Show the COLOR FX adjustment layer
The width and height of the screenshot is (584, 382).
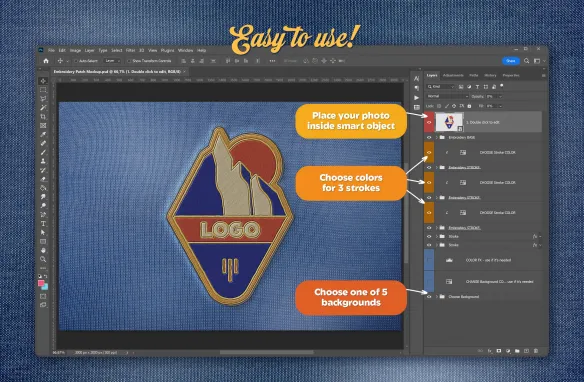(x=429, y=260)
